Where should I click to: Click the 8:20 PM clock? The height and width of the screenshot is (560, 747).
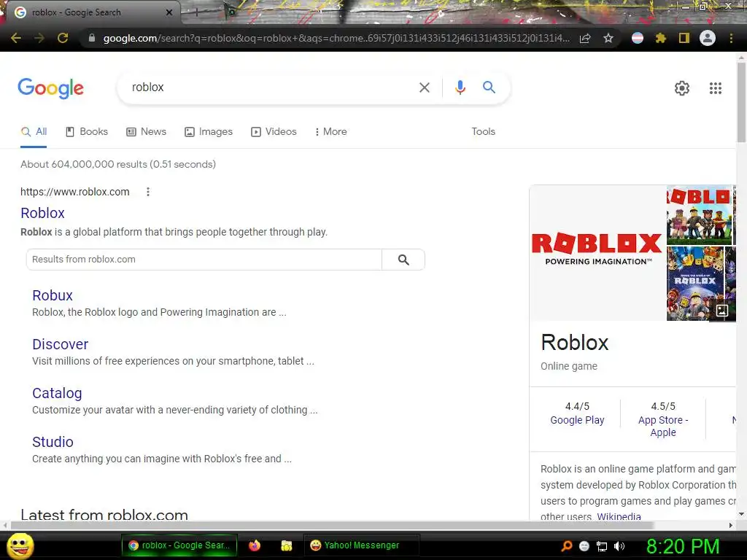coord(682,546)
